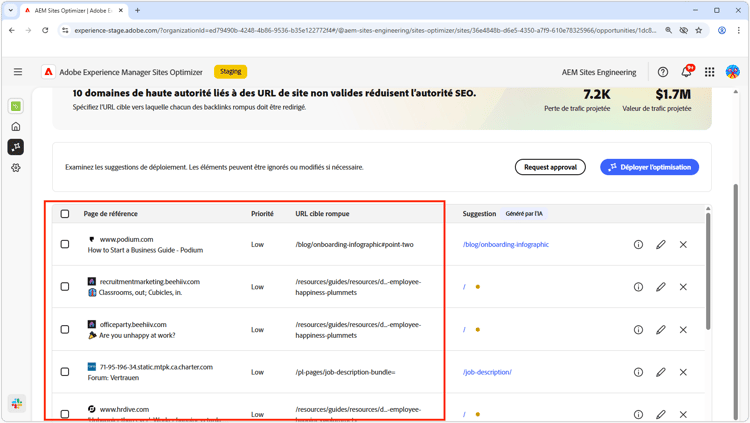Open the user profile avatar
The image size is (750, 423).
click(732, 72)
